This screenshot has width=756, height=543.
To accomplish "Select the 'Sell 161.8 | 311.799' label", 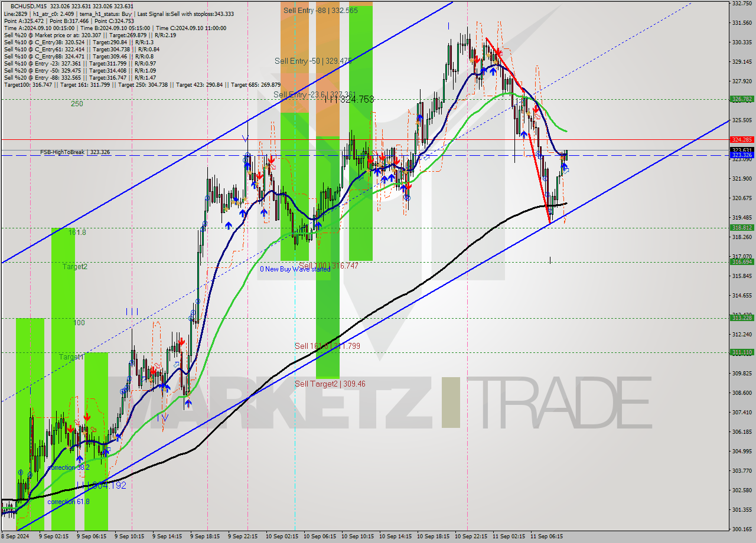I will click(327, 346).
